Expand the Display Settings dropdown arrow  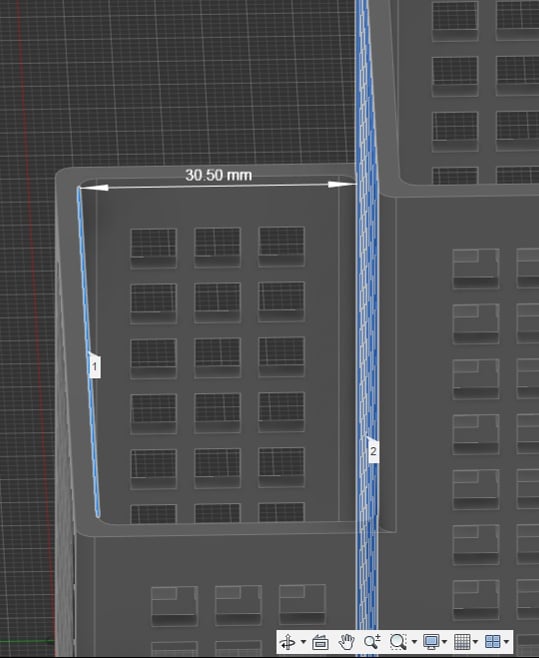(445, 642)
